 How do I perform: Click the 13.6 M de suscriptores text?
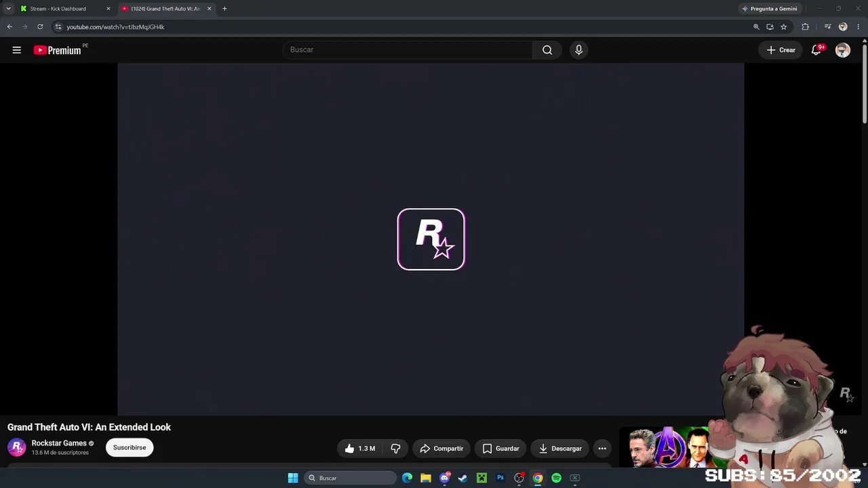click(60, 453)
